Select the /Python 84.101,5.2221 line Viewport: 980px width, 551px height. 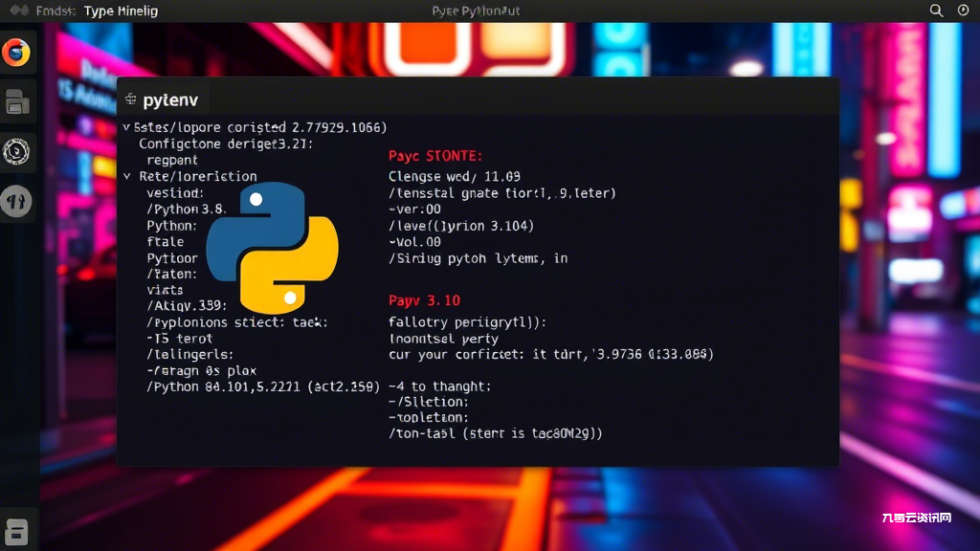pos(263,386)
